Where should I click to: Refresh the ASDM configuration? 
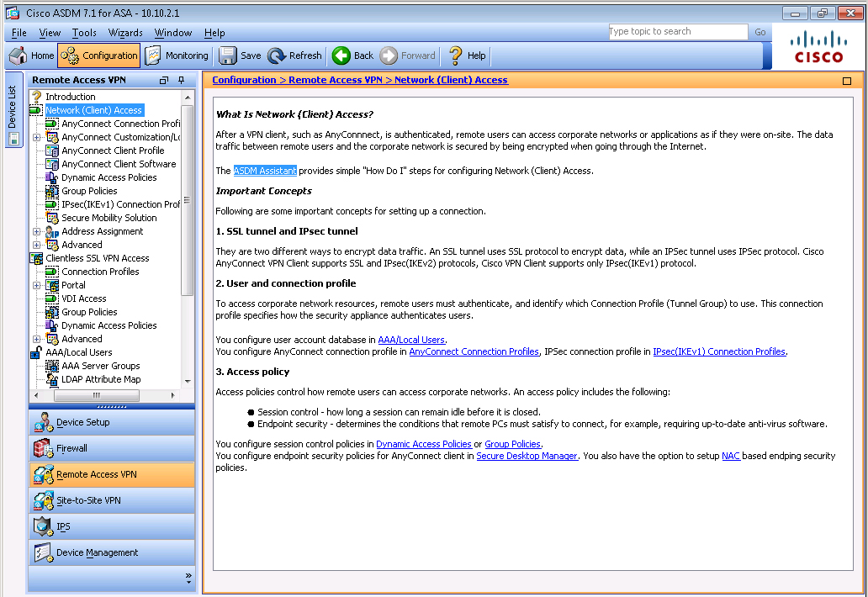294,55
